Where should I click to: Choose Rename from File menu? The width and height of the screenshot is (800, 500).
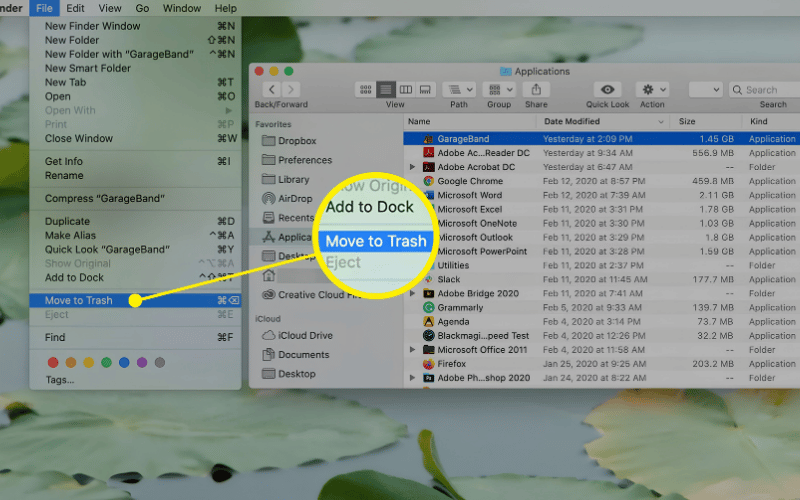[x=135, y=176]
